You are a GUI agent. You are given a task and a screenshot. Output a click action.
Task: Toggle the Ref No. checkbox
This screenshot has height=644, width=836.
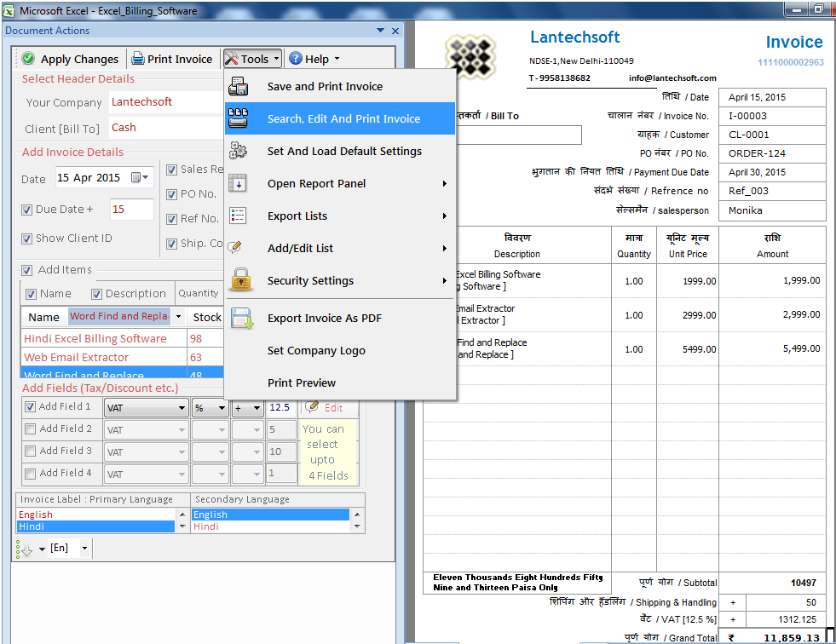click(171, 219)
